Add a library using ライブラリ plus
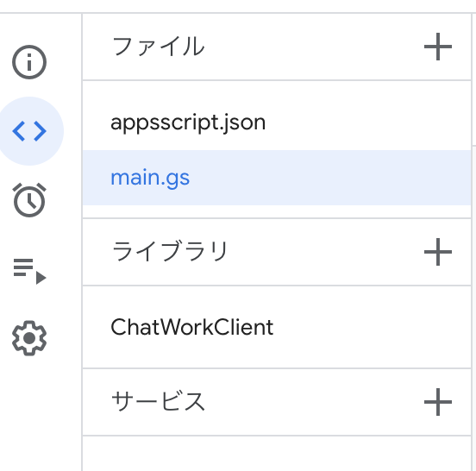The height and width of the screenshot is (471, 476). tap(438, 252)
